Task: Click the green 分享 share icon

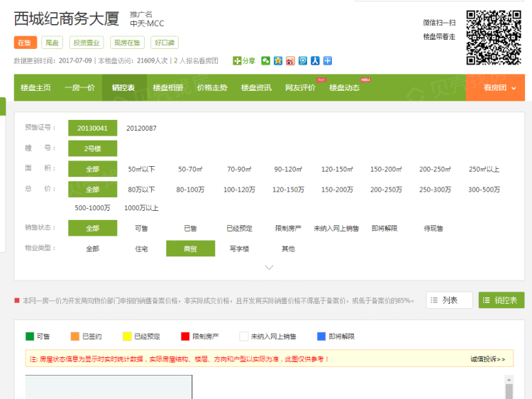Action: click(237, 61)
